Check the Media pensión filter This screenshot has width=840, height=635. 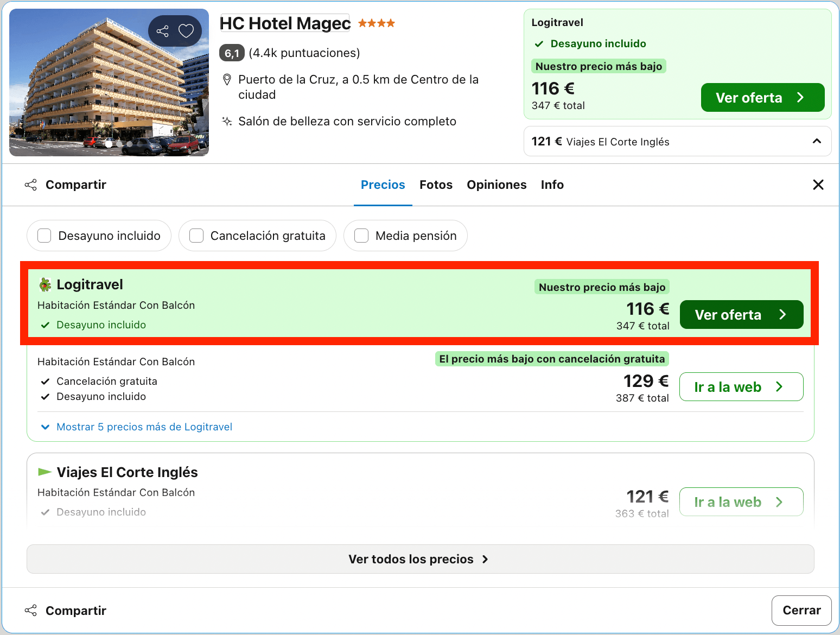(x=361, y=236)
